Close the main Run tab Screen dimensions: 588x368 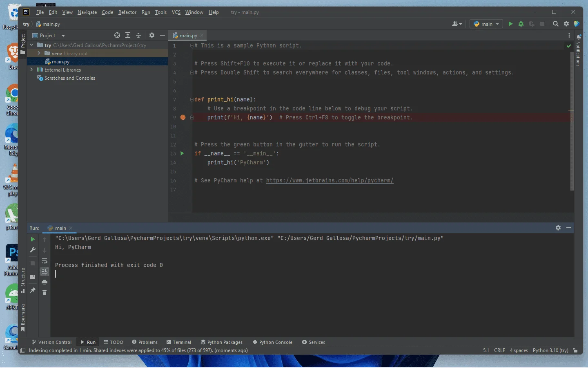click(71, 228)
